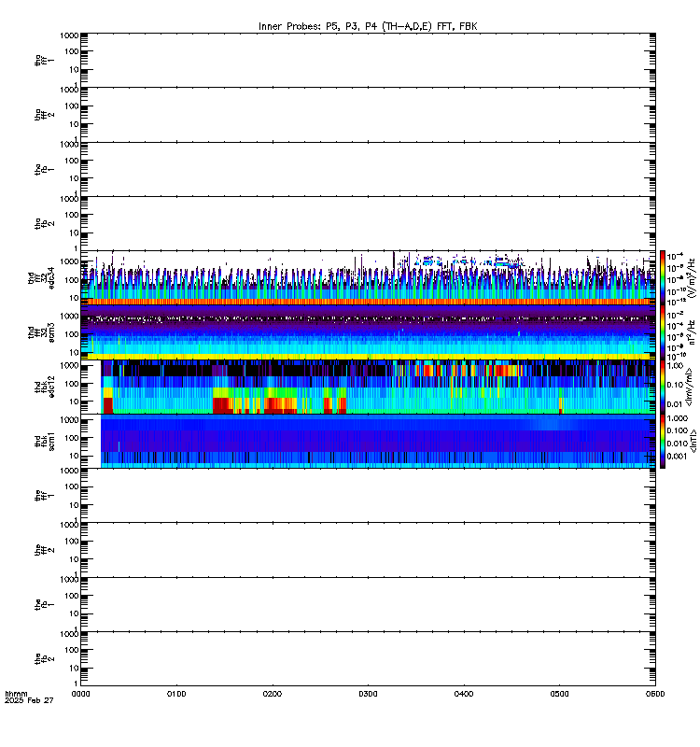The width and height of the screenshot is (700, 747).
Task: Click the fbk edc12 color bar
Action: [x=663, y=387]
